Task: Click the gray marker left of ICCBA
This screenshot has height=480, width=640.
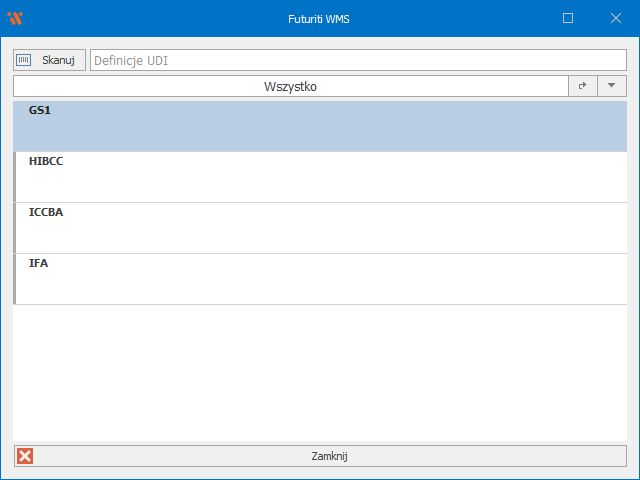Action: [15, 228]
